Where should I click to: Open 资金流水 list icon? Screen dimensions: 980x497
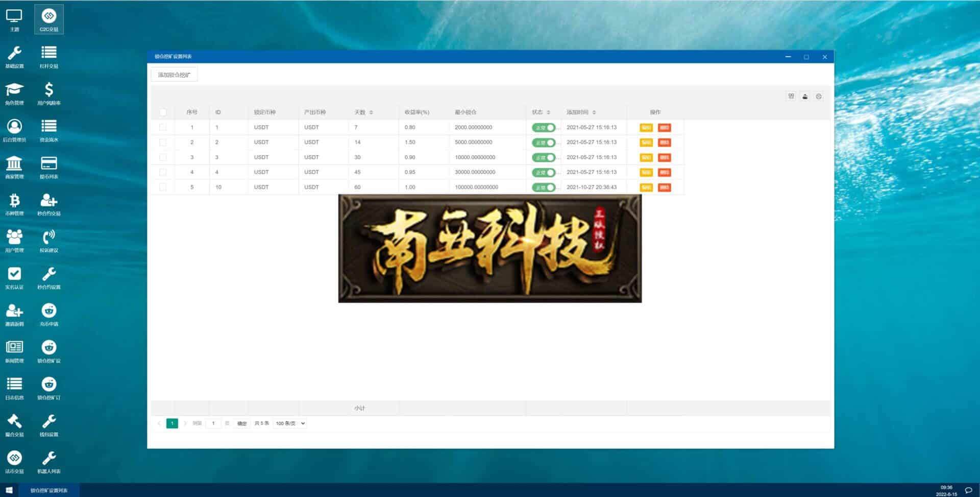49,130
